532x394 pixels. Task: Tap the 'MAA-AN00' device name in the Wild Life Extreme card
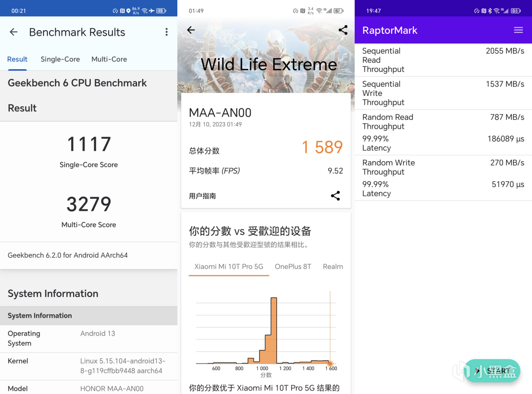pyautogui.click(x=220, y=113)
